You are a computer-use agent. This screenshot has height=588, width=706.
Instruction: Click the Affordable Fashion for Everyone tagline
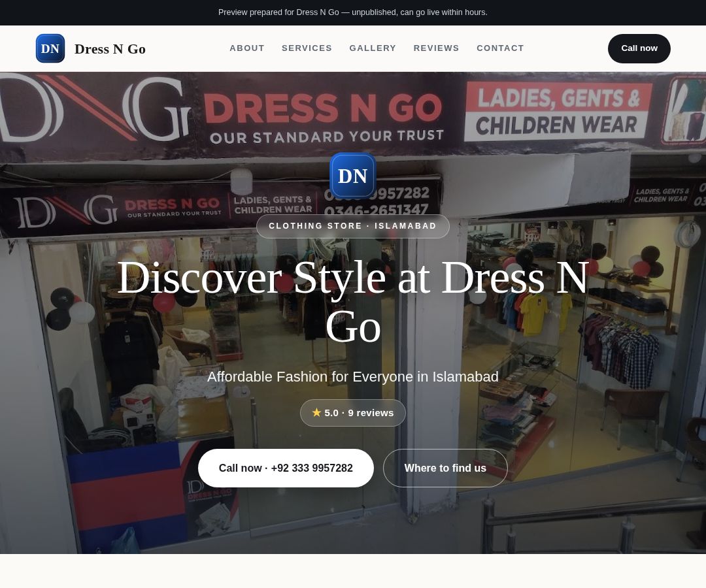coord(352,376)
